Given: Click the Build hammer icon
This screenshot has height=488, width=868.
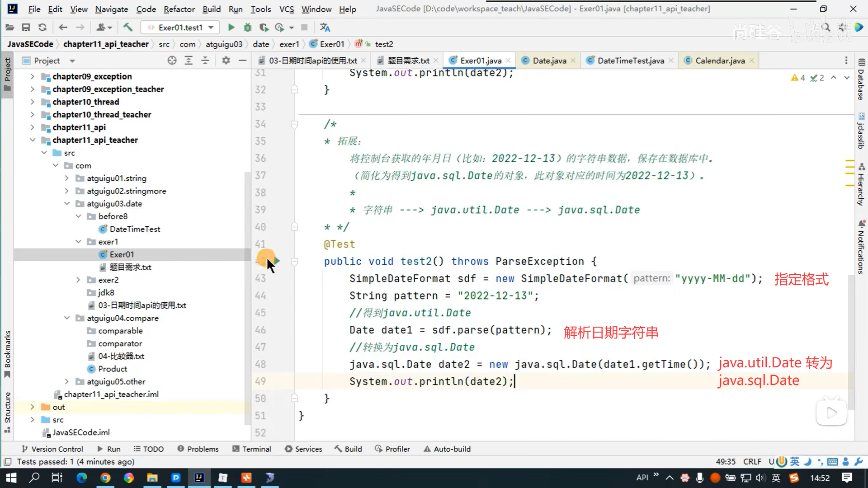Looking at the screenshot, I should click(x=128, y=28).
